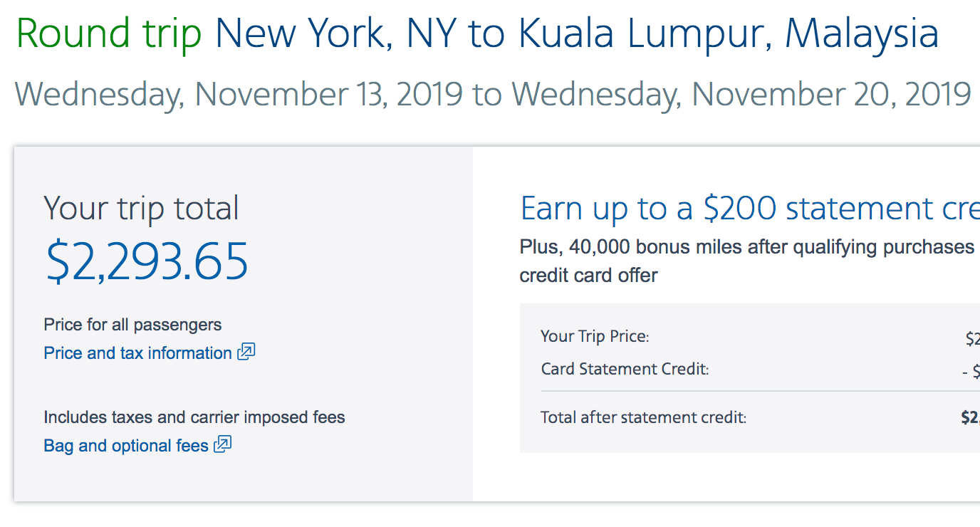Screen dimensions: 980x527
Task: Select the return date November 20, 2019
Action: (x=741, y=94)
